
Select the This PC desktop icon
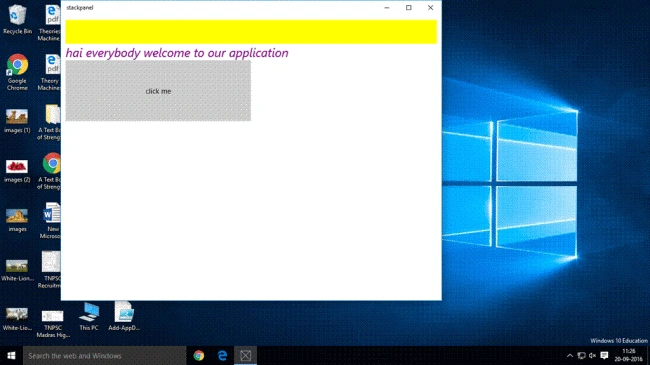(x=89, y=316)
